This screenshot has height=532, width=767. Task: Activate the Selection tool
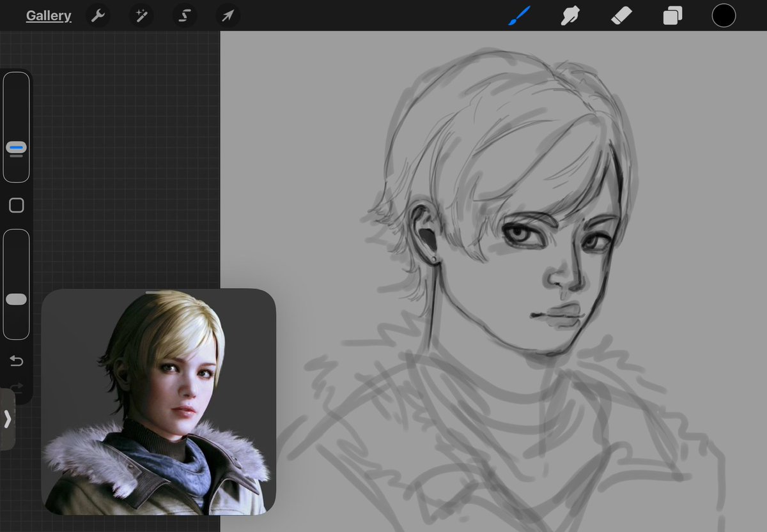(185, 16)
